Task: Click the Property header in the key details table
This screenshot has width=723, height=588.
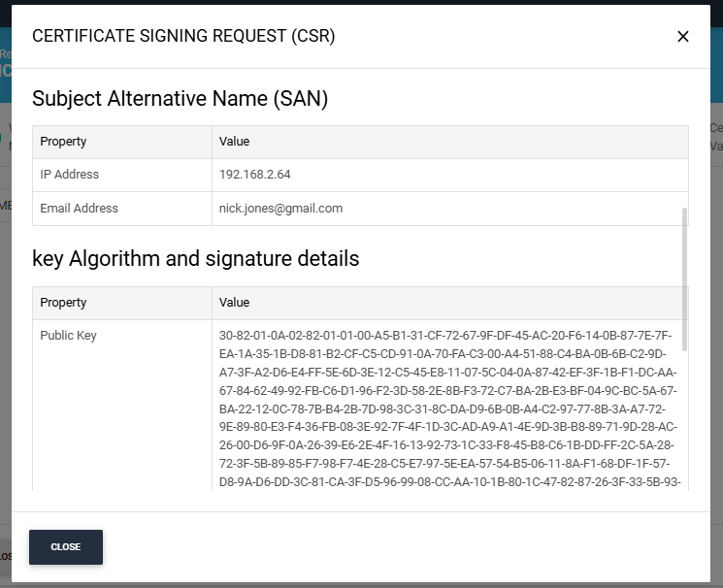Action: 64,303
